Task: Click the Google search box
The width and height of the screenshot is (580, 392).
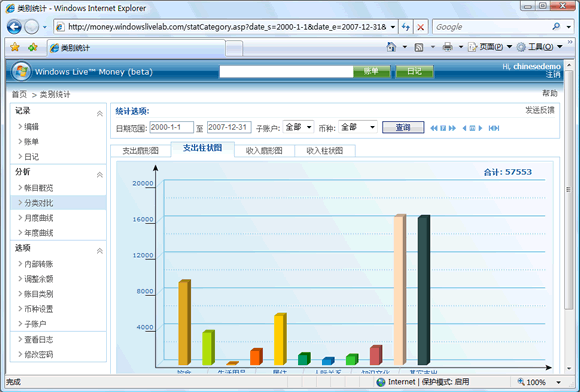Action: click(492, 27)
